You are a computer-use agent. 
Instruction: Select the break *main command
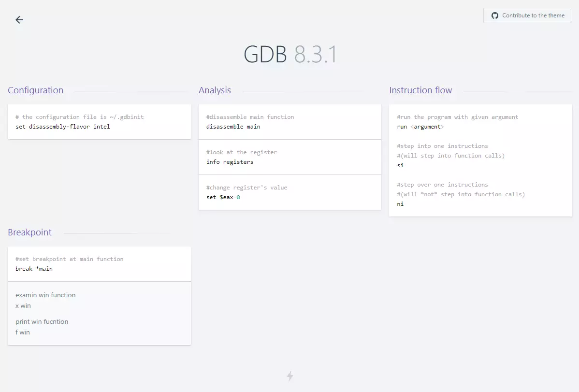click(34, 269)
